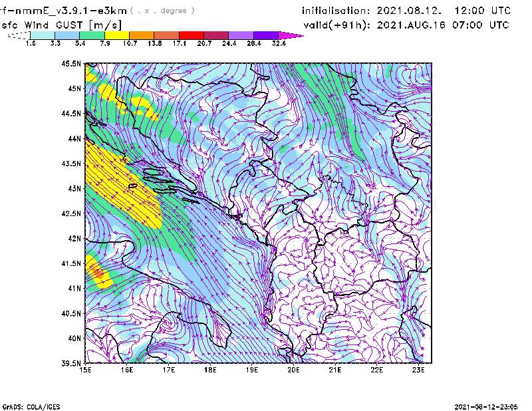Click the green legend swatch after 5.4
The width and height of the screenshot is (532, 411).
click(x=92, y=35)
